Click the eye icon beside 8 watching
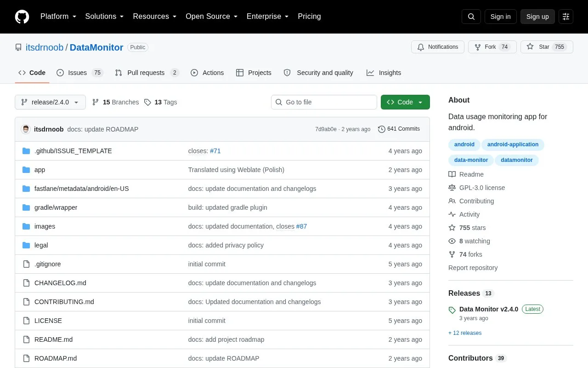This screenshot has height=368, width=588. pos(452,241)
